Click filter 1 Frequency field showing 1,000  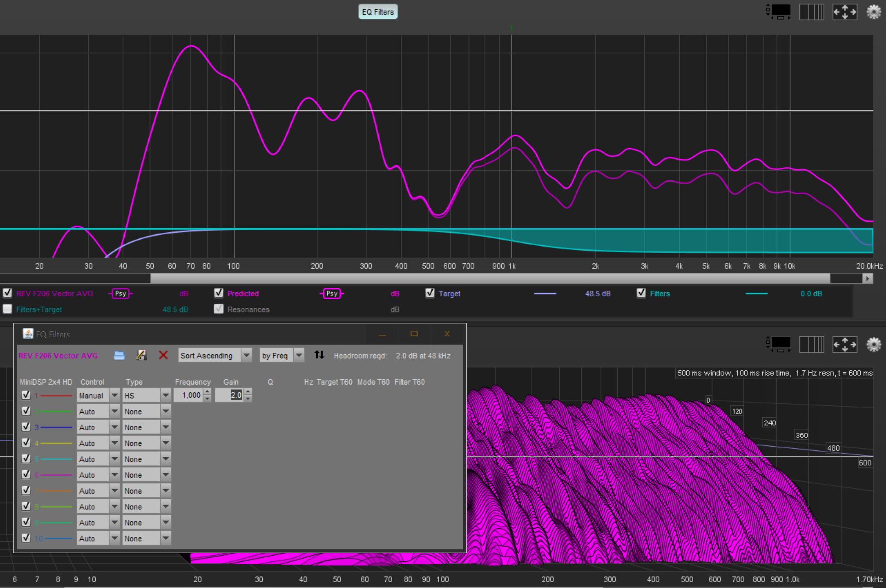(188, 395)
